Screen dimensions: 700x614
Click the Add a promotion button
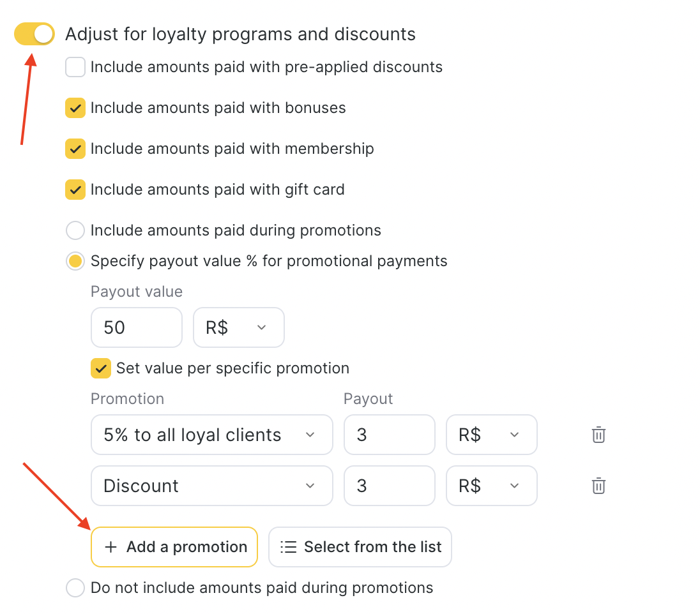pos(174,546)
